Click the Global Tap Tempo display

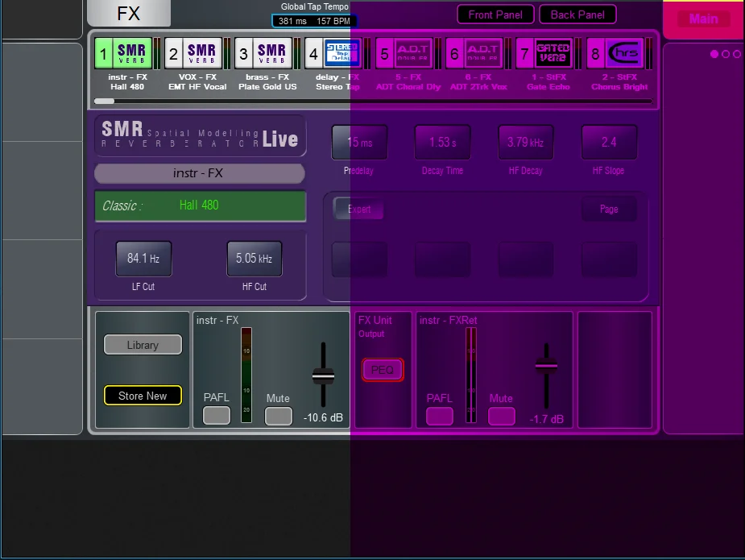pyautogui.click(x=314, y=21)
